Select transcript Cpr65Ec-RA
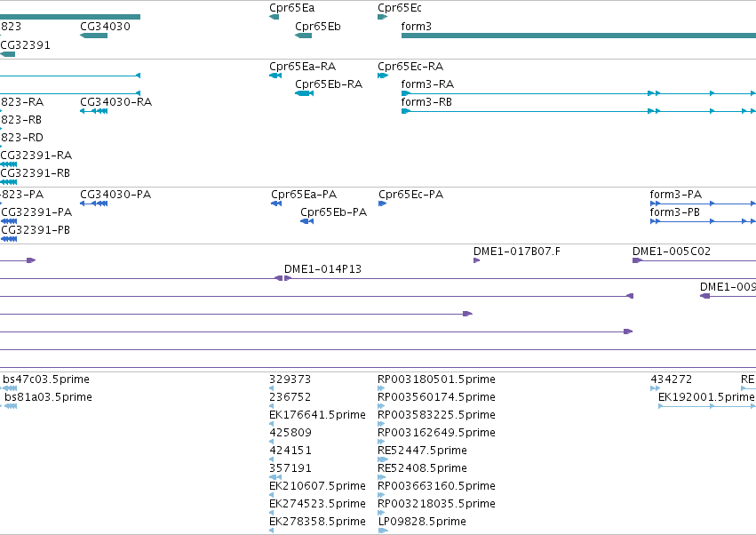Screen dimensions: 756x535 pos(410,66)
